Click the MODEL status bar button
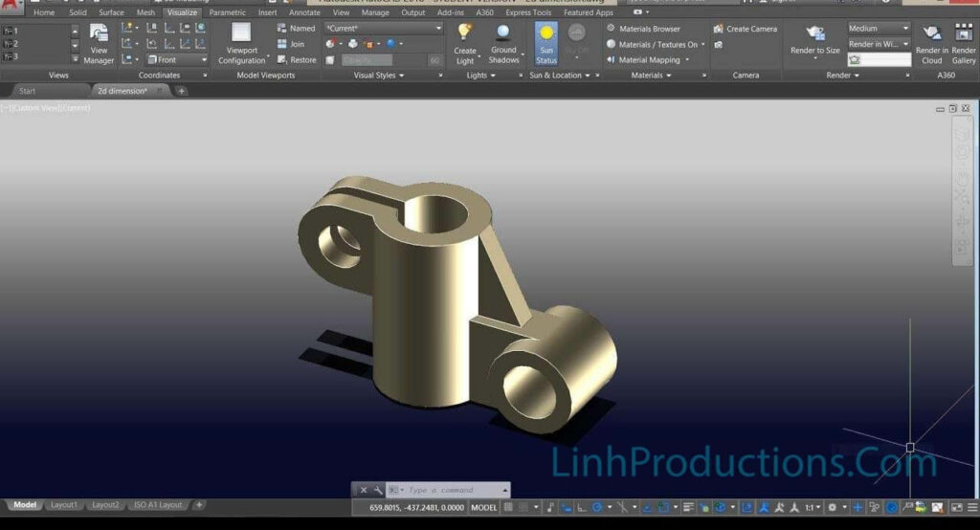The image size is (980, 530). [483, 507]
